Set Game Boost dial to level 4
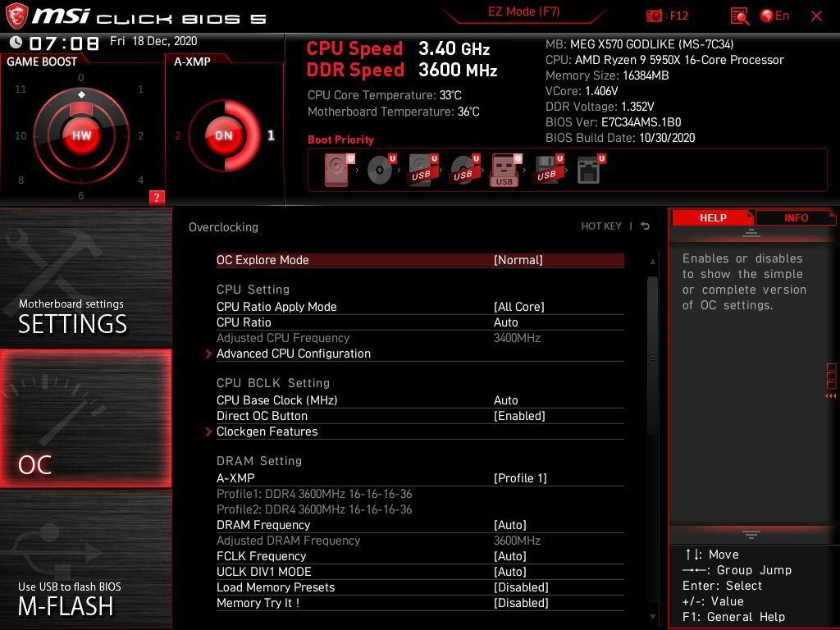The width and height of the screenshot is (840, 630). click(140, 180)
